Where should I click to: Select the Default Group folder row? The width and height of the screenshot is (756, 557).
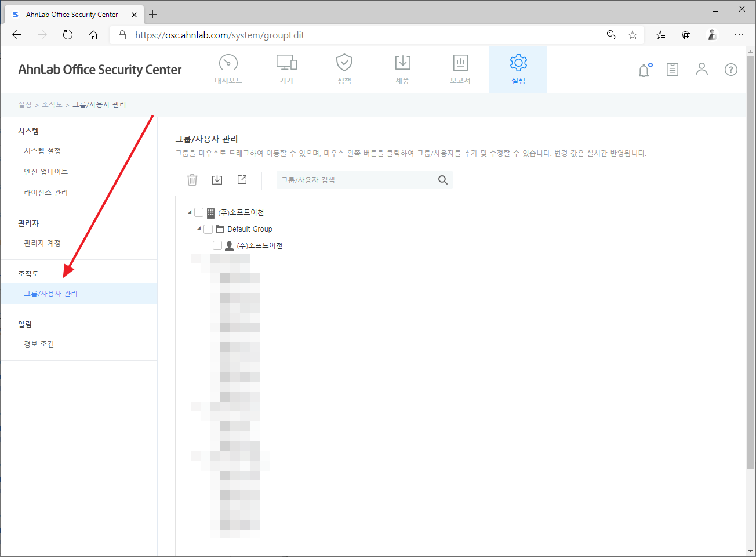tap(244, 229)
